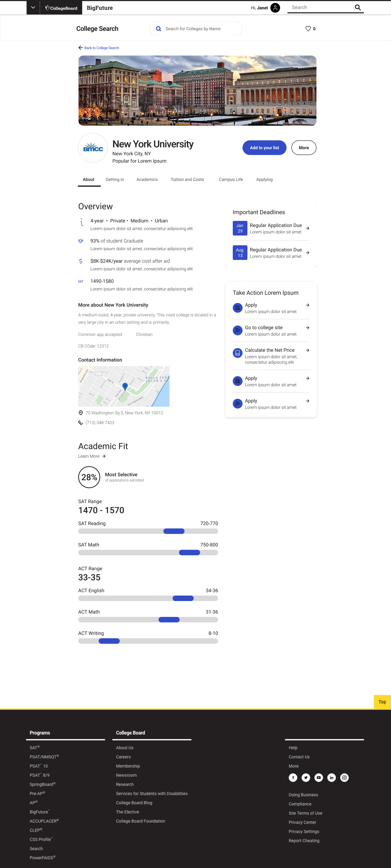Image resolution: width=391 pixels, height=868 pixels.
Task: Click the Go to college site icon
Action: [x=237, y=330]
